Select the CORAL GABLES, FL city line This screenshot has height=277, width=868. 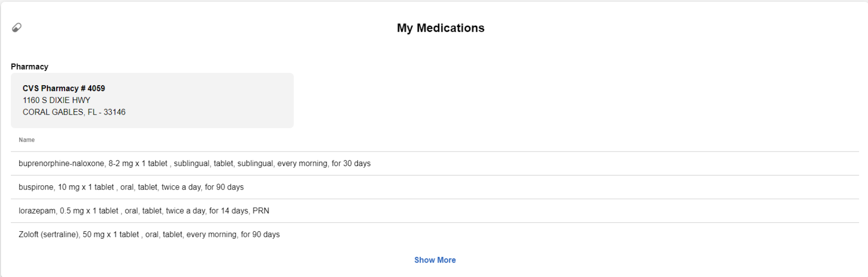60,112
